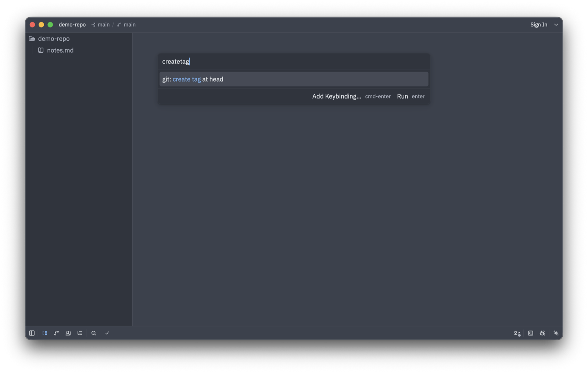The image size is (588, 373).
Task: Open the Collab Panel people icon
Action: pos(68,333)
